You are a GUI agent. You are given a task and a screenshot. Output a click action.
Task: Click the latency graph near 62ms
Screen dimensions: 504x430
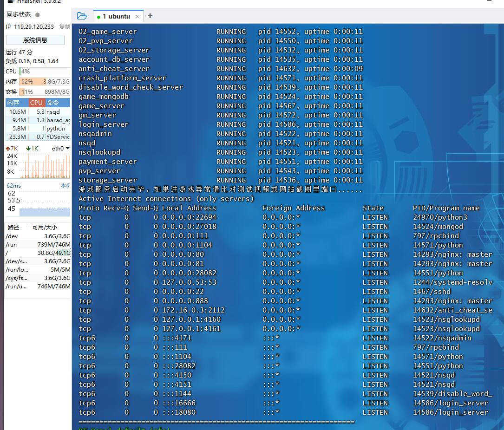coord(45,203)
